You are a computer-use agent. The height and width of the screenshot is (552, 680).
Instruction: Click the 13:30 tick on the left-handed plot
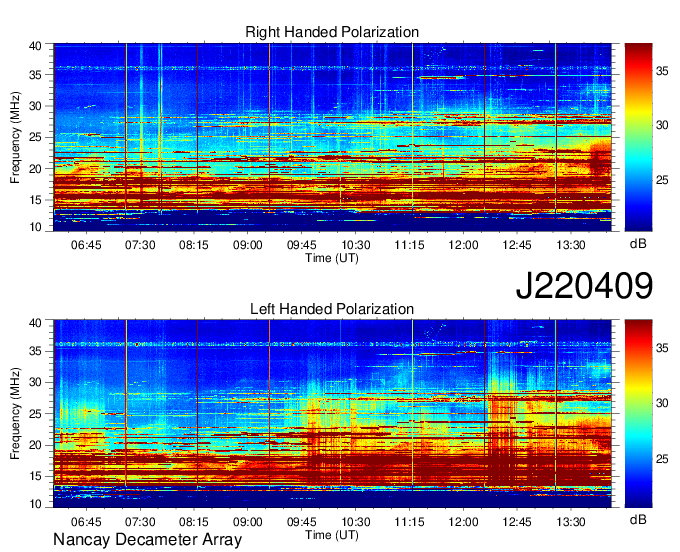point(571,522)
